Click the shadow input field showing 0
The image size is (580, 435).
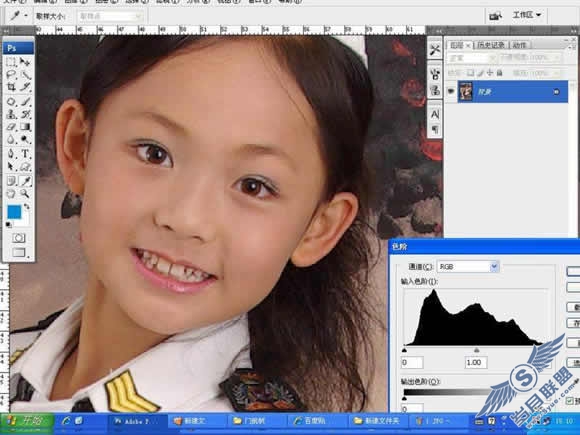[412, 362]
